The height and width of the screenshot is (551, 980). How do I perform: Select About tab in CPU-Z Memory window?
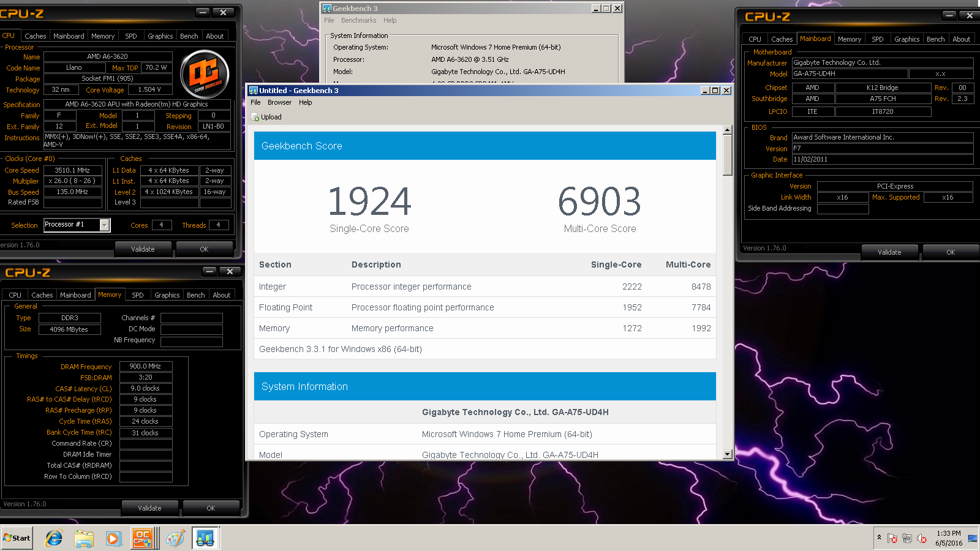(222, 295)
